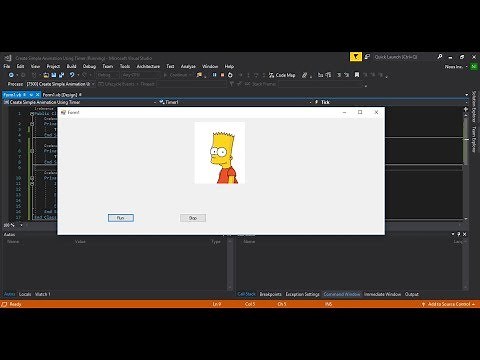Click the bookmark icon in the toolbar
Viewport: 480px width, 360px height.
pyautogui.click(x=357, y=75)
